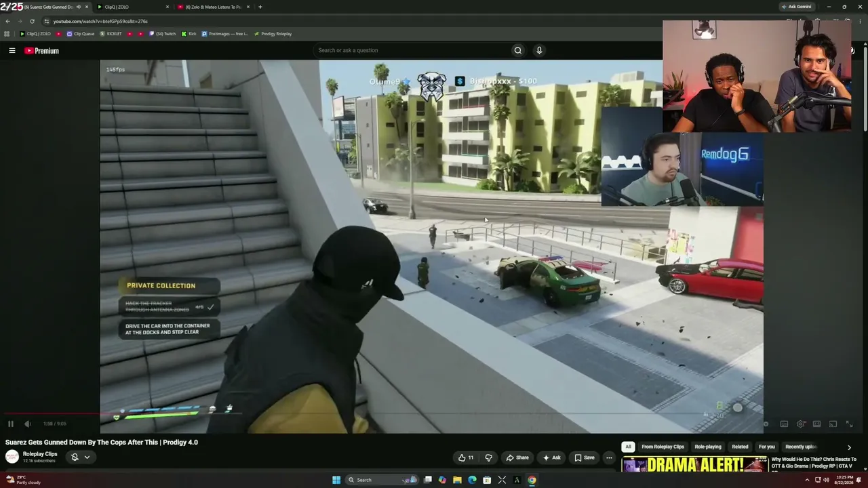Switch to the ClipQ | ZOLO tab
The width and height of the screenshot is (868, 488).
point(132,7)
